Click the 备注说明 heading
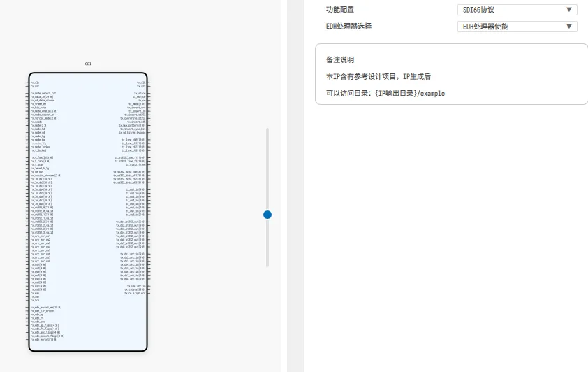 click(x=340, y=59)
